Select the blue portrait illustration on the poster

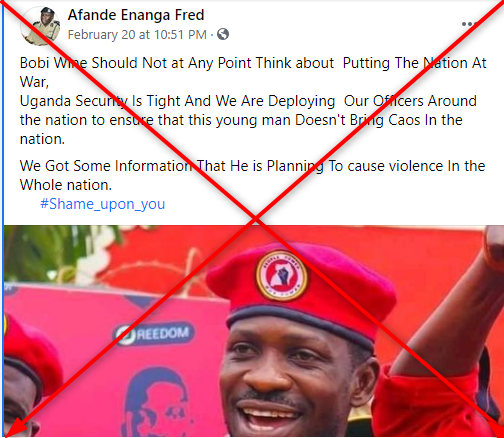[x=156, y=402]
